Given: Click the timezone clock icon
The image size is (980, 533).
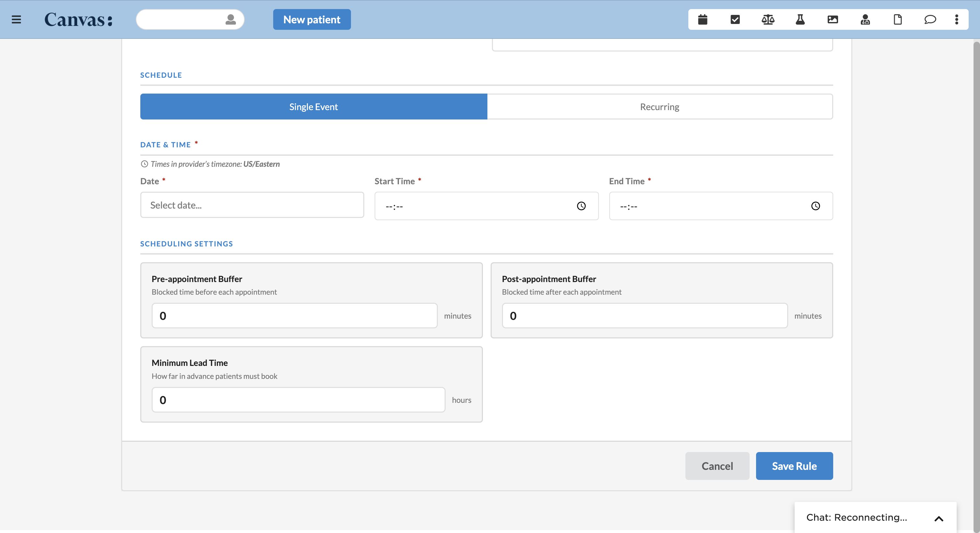Looking at the screenshot, I should 144,164.
